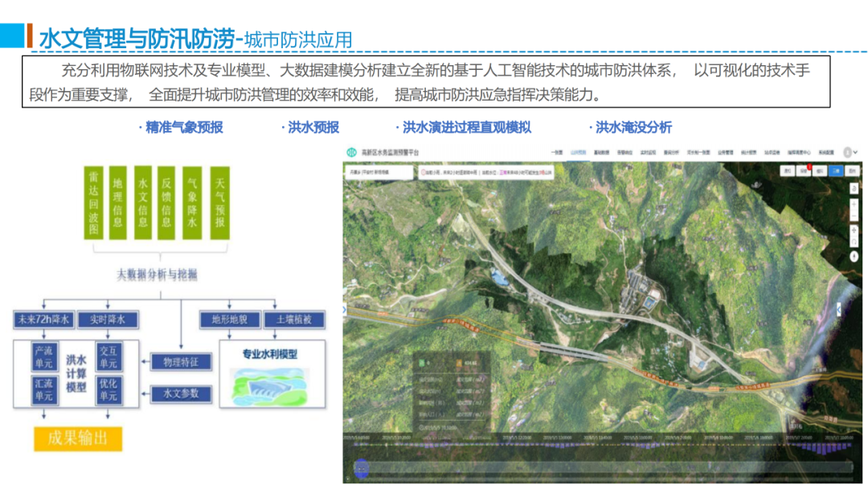This screenshot has width=868, height=489.
Task: Click the blue timeline slider handle
Action: point(362,468)
